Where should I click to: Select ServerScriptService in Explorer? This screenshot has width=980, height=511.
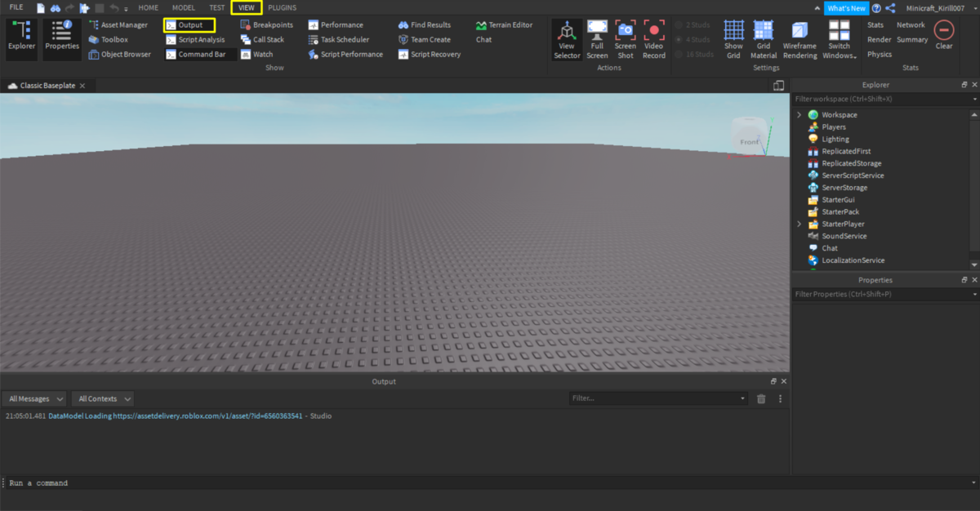click(853, 176)
